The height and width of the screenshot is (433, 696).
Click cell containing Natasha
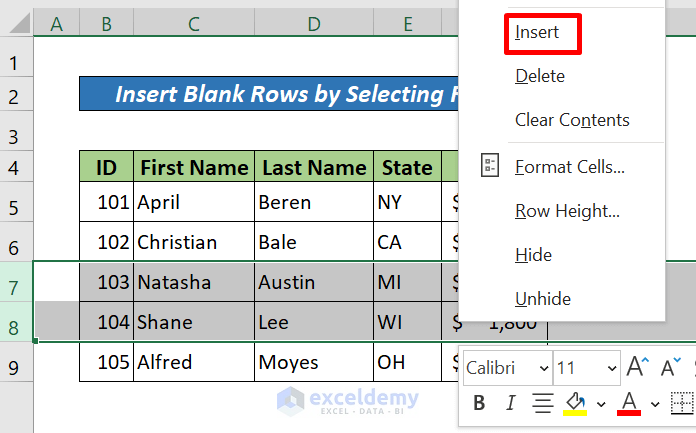194,282
